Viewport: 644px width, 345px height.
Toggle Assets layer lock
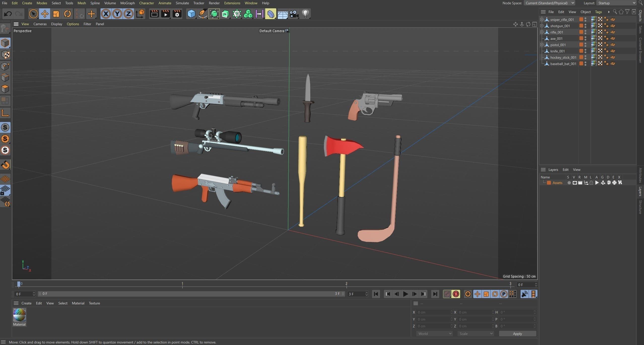click(x=591, y=183)
